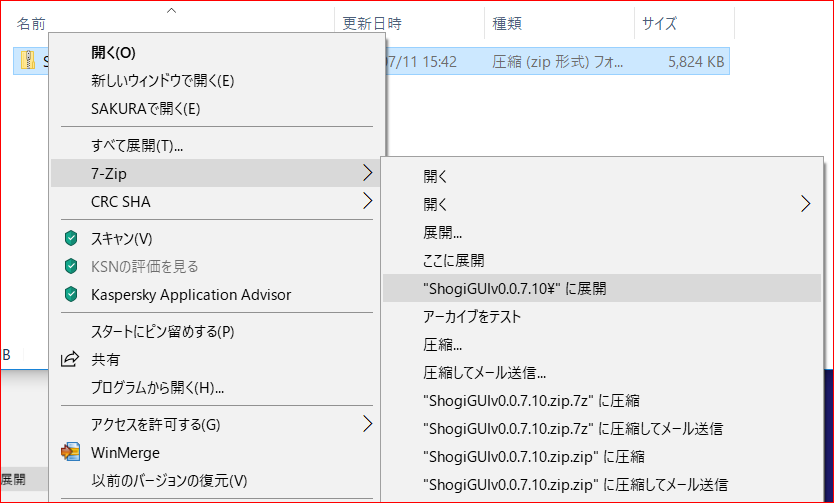Click the Kaspersky shield icon beside スキャン(V)

click(x=71, y=238)
